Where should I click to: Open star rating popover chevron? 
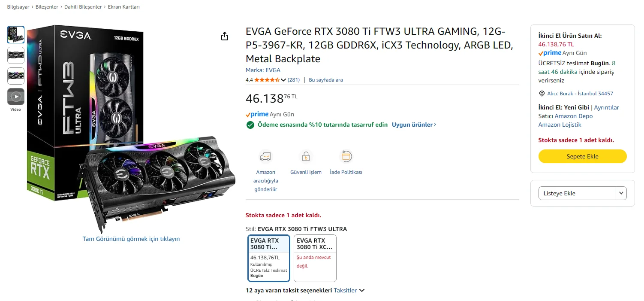pos(283,80)
